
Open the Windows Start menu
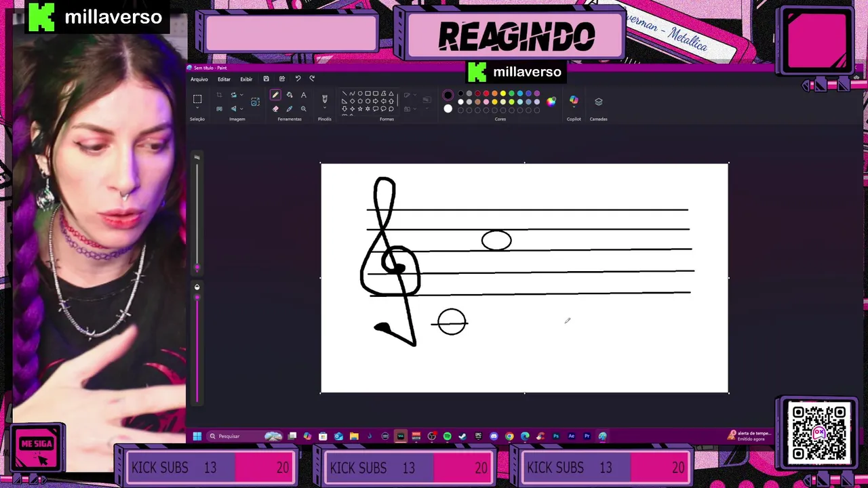[197, 436]
